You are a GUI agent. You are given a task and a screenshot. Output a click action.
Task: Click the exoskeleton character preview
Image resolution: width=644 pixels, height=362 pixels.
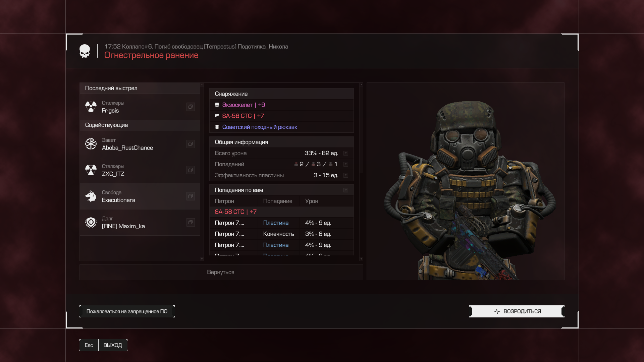(x=466, y=181)
